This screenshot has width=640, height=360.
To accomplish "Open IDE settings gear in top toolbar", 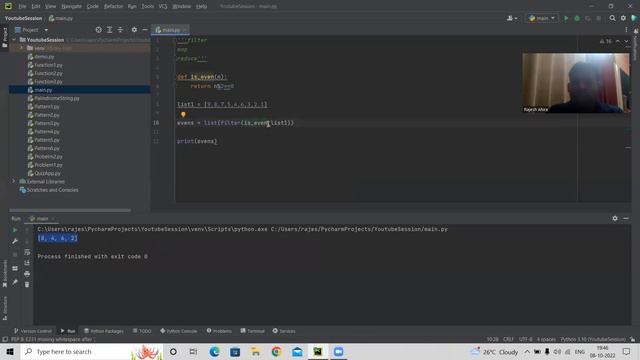I will point(623,18).
